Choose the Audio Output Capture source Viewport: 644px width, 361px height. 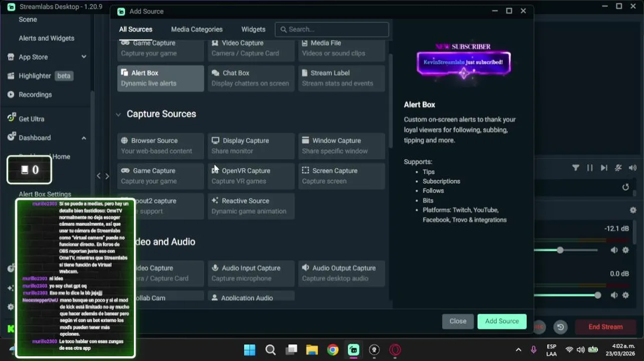pos(342,273)
